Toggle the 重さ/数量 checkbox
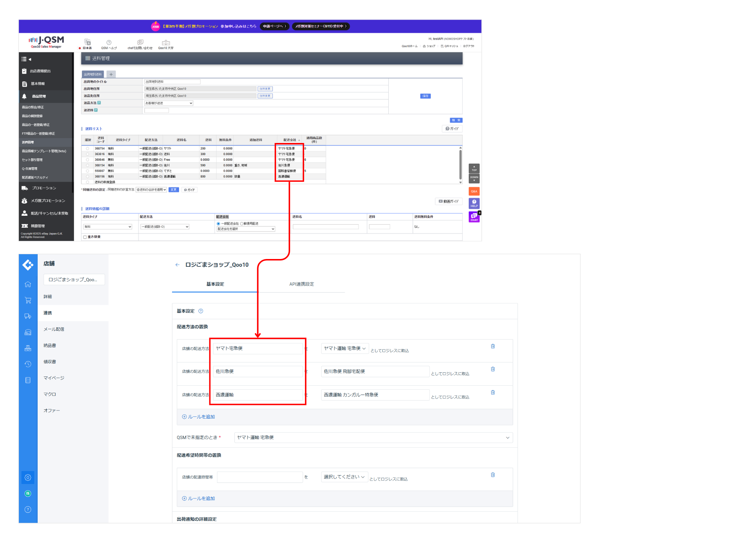 click(x=85, y=237)
